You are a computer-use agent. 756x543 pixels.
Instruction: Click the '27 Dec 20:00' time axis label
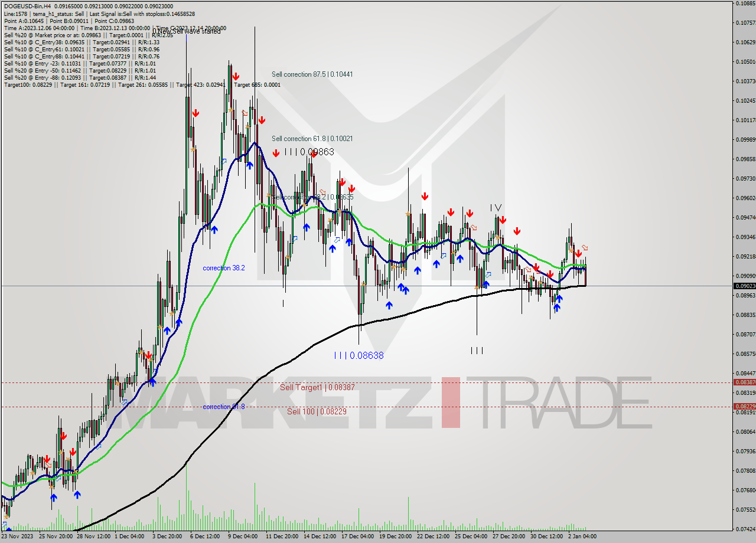[509, 537]
